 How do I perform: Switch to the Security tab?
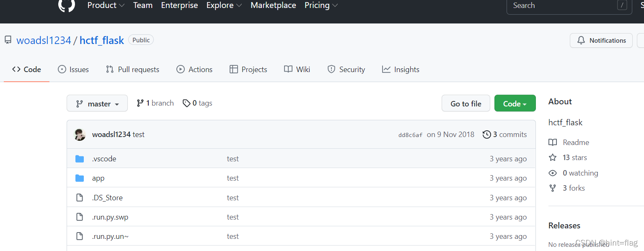click(346, 70)
